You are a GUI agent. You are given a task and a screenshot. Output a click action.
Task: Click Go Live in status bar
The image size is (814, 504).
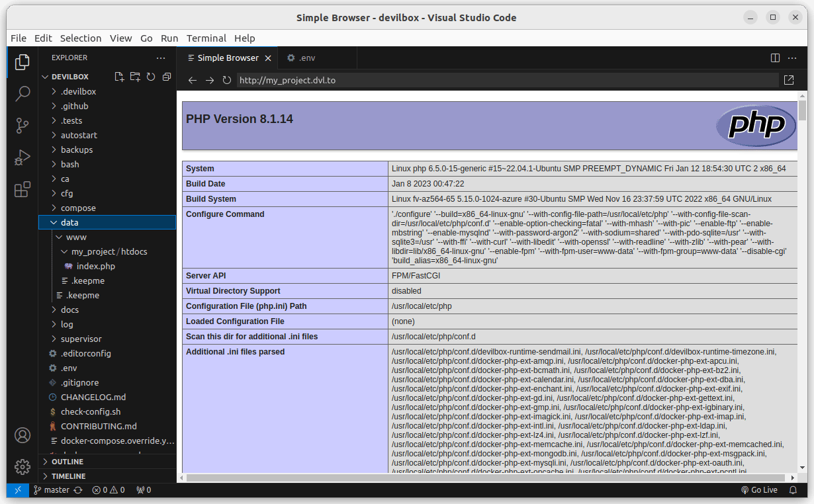tap(758, 490)
